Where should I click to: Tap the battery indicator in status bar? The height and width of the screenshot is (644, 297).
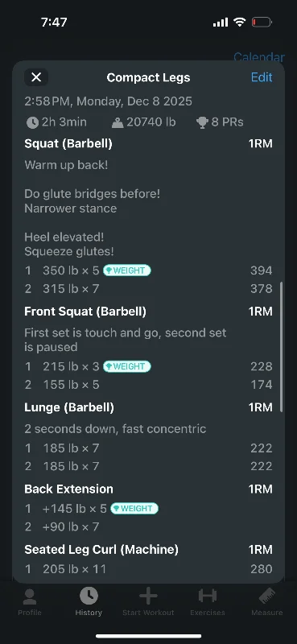point(262,23)
